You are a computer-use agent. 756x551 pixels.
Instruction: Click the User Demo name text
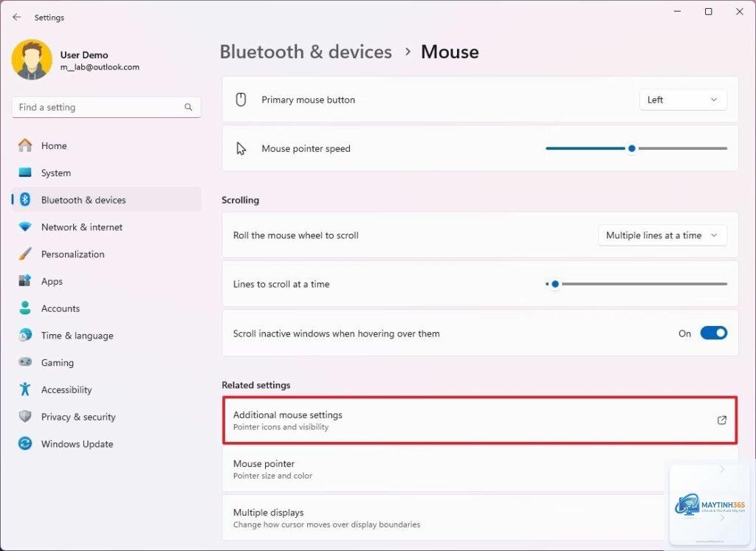point(84,55)
